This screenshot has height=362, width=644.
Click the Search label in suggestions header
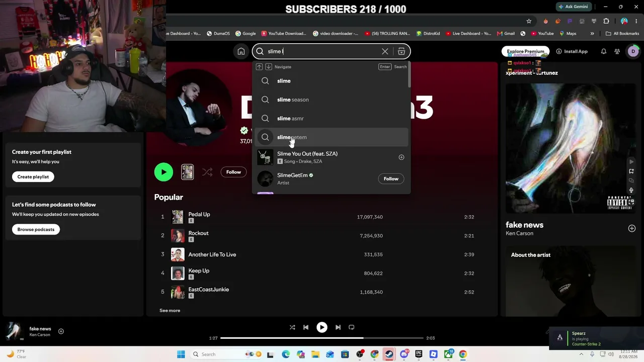tap(400, 67)
